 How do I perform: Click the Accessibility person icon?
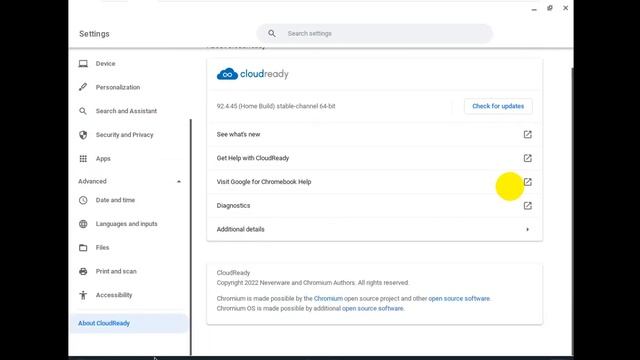pyautogui.click(x=83, y=295)
